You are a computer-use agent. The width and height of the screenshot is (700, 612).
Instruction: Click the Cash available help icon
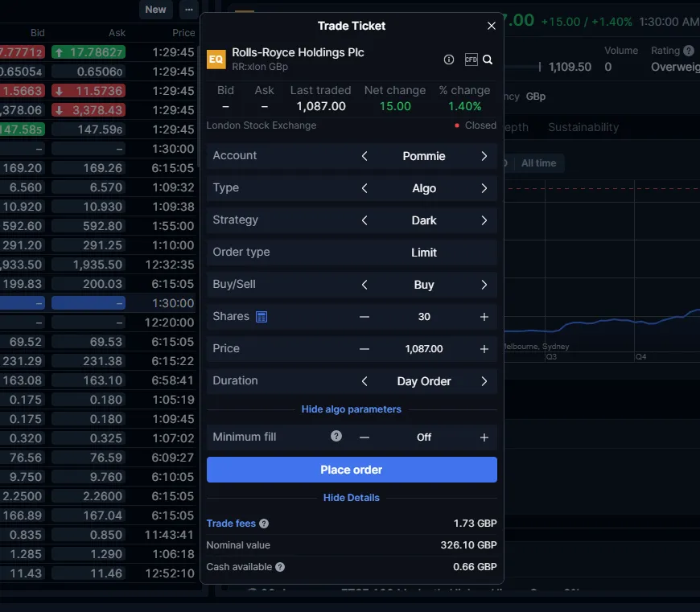[280, 567]
